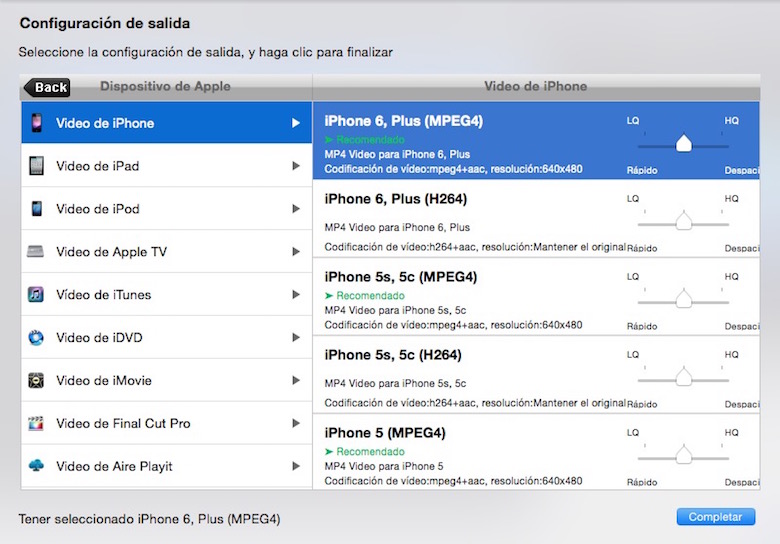Image resolution: width=780 pixels, height=544 pixels.
Task: Click the Video de iPhone column header
Action: click(x=536, y=86)
